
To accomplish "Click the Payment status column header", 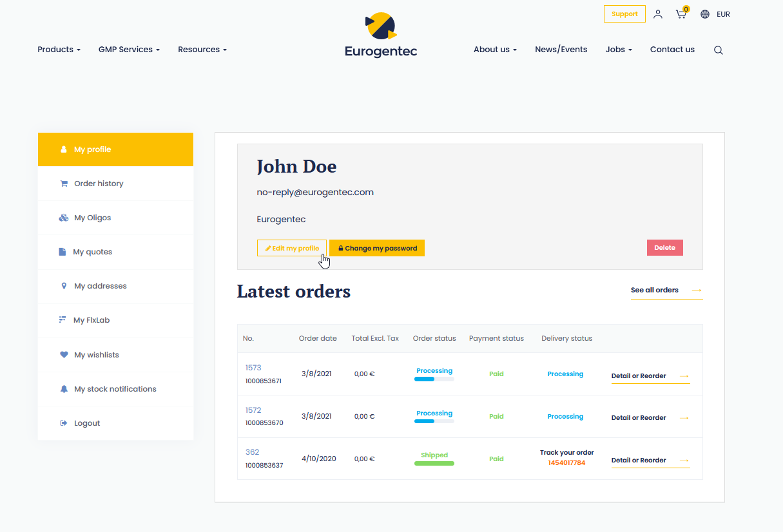I will (x=496, y=339).
